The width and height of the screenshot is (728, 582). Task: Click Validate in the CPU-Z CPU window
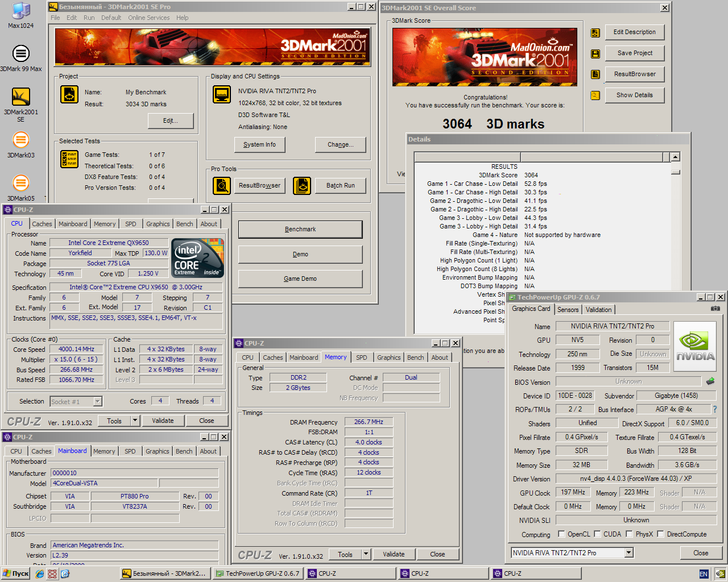[163, 421]
